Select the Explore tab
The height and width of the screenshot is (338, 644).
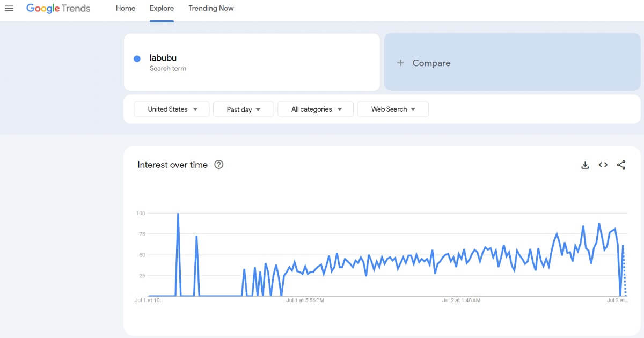[162, 8]
